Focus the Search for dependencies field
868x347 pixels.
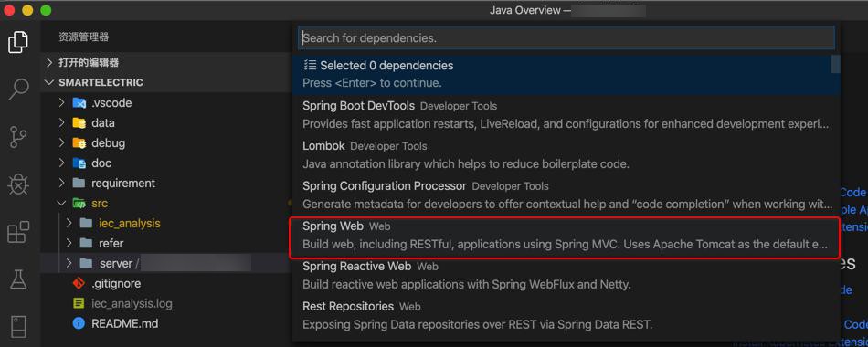coord(566,38)
